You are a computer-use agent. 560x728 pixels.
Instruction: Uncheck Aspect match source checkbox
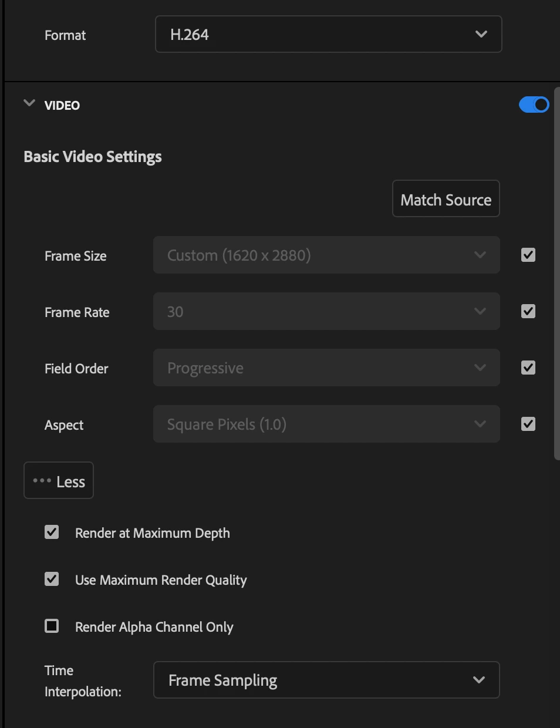(528, 424)
